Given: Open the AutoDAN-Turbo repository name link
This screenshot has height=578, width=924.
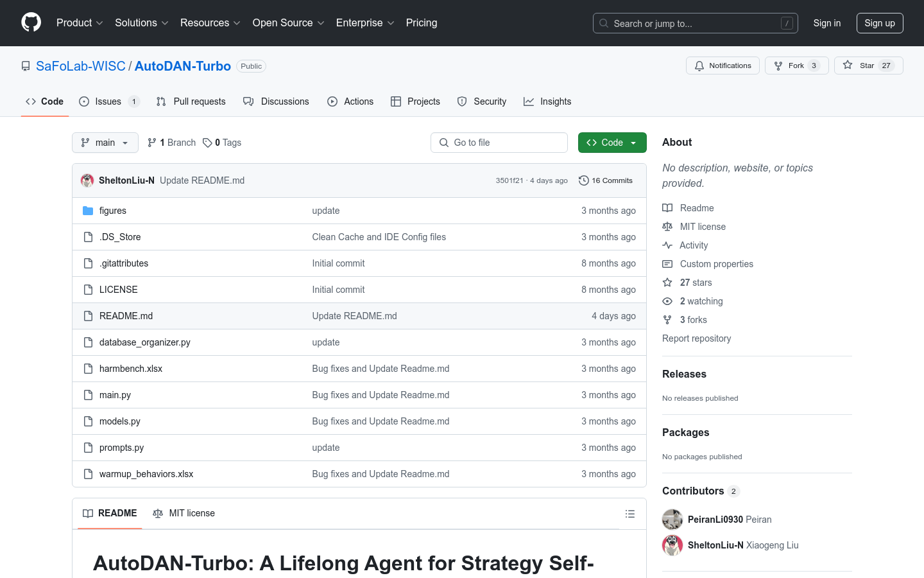Looking at the screenshot, I should click(183, 66).
